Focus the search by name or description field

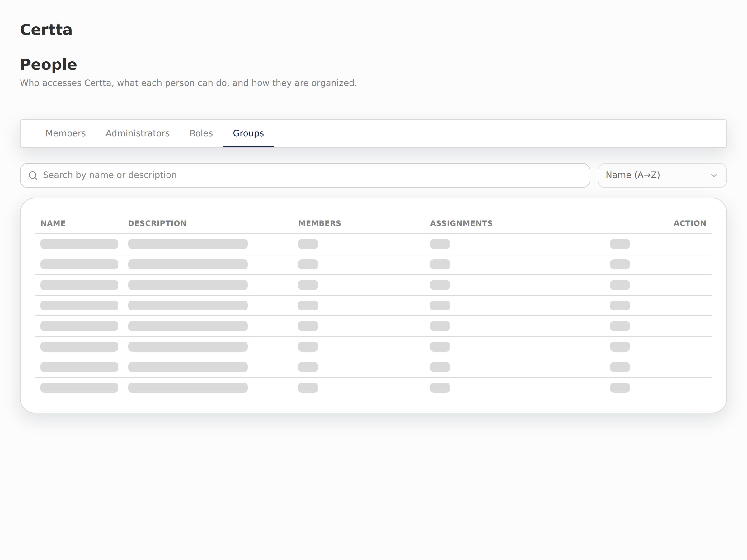point(305,175)
